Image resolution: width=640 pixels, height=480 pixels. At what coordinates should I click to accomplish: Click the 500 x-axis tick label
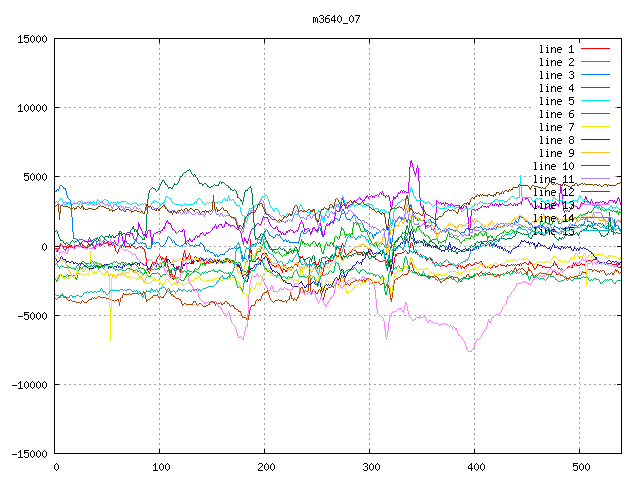coord(580,467)
